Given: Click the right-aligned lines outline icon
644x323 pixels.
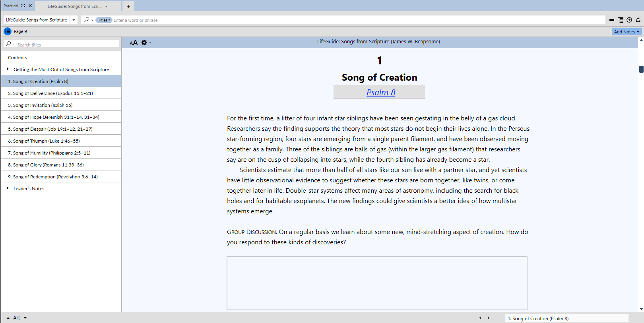Looking at the screenshot, I should [621, 20].
